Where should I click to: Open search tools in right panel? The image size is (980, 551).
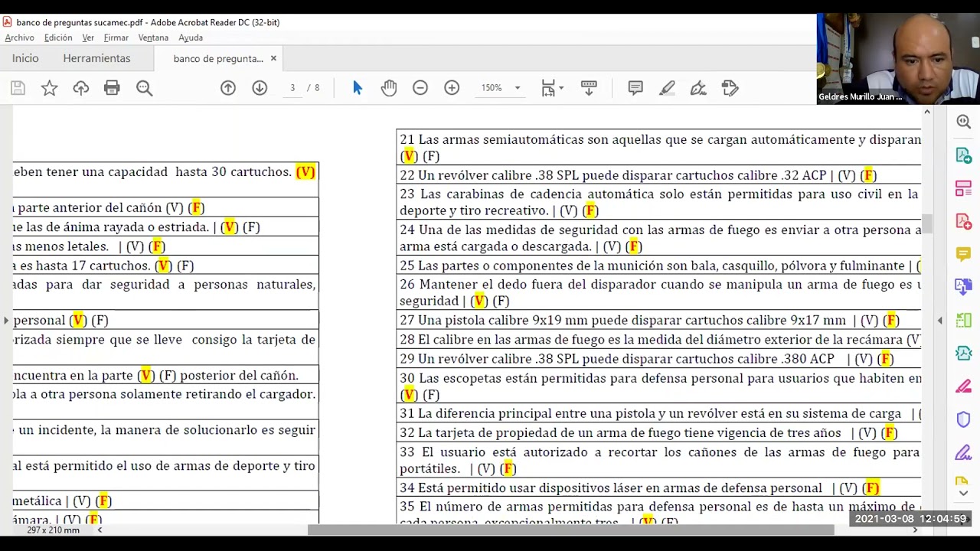963,122
